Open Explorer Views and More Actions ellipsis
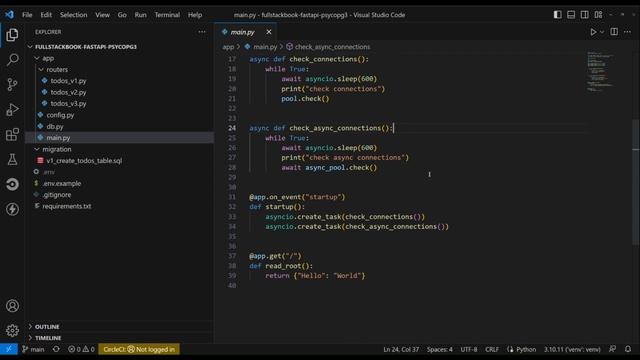The width and height of the screenshot is (640, 360). tap(202, 32)
